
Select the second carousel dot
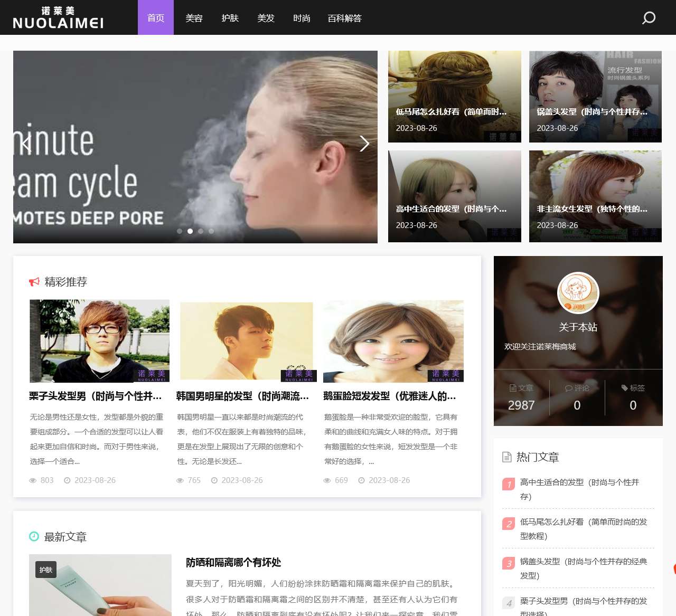190,231
